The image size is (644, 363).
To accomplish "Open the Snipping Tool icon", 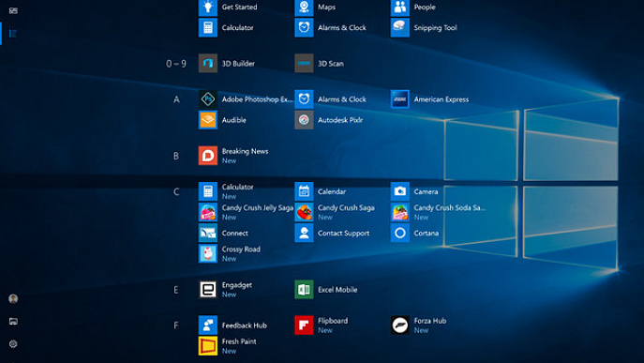I will (400, 27).
